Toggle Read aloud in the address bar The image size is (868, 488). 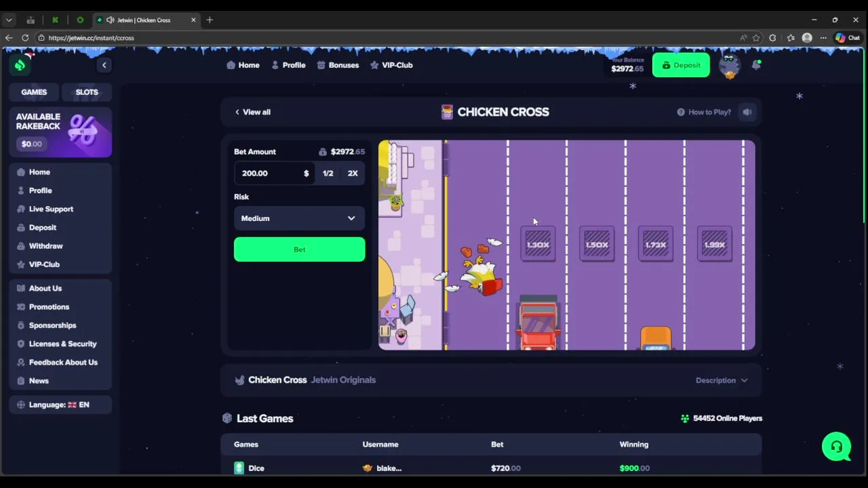[x=743, y=38]
